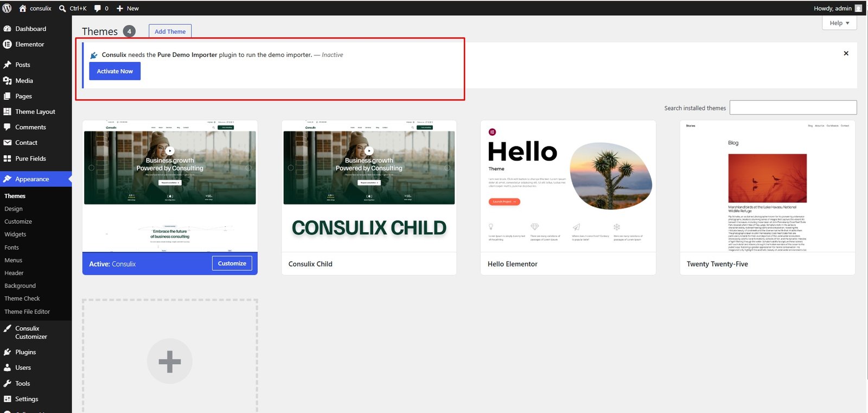Click the Inactive status text
The image size is (868, 413).
coord(333,55)
